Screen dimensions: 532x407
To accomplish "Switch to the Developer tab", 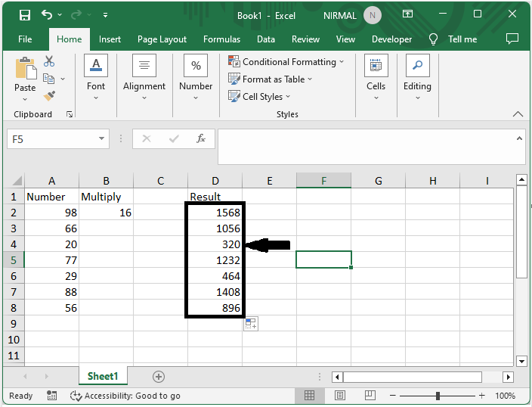I will click(391, 39).
